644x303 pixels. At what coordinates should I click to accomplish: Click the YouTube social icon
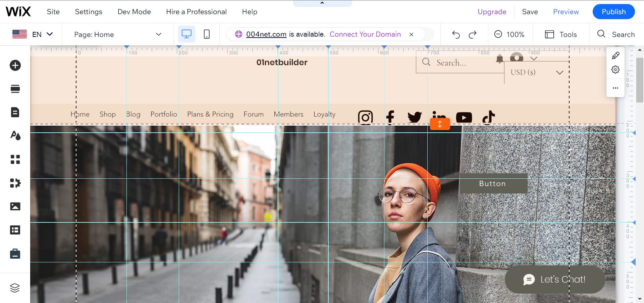pyautogui.click(x=464, y=117)
